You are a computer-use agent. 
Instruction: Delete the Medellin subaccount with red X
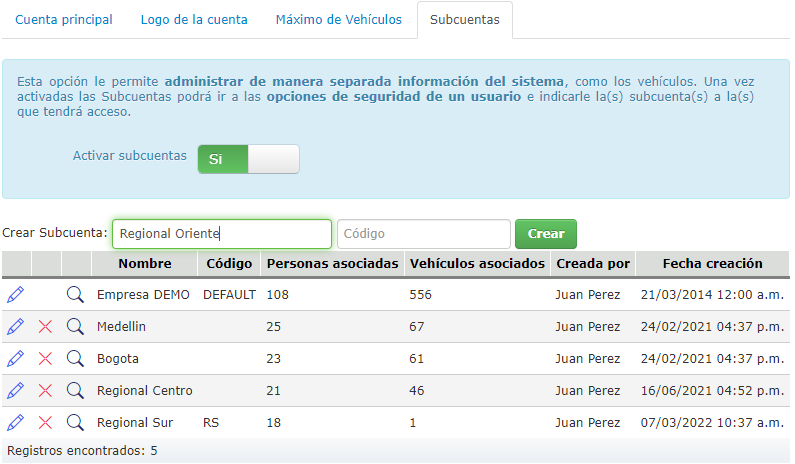point(45,327)
